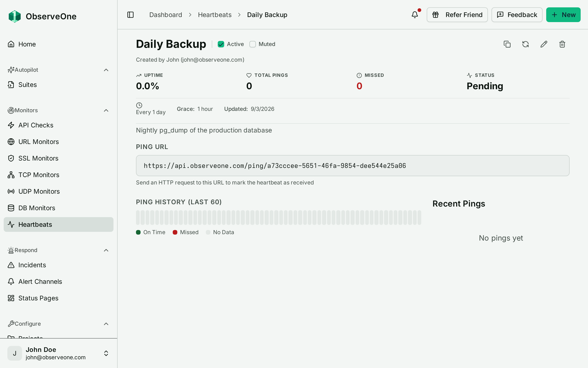Open the notifications bell

(415, 15)
